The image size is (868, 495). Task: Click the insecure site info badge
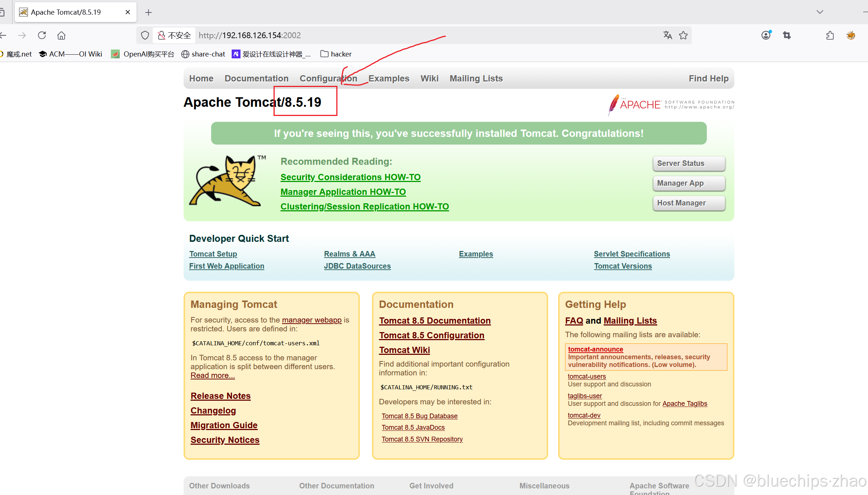(174, 35)
